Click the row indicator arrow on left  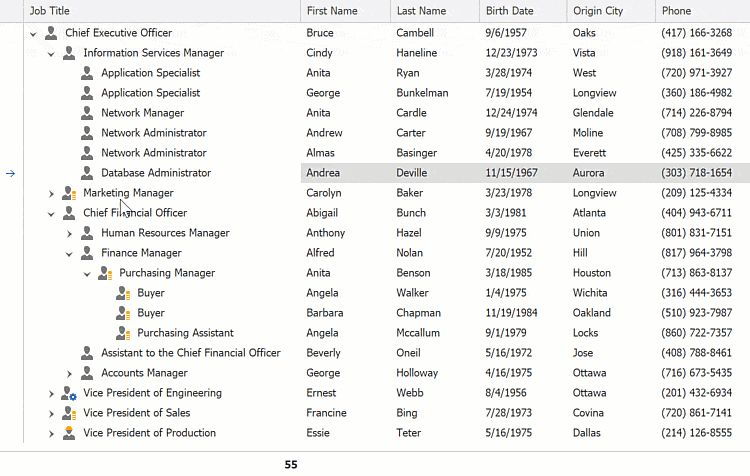coord(10,173)
